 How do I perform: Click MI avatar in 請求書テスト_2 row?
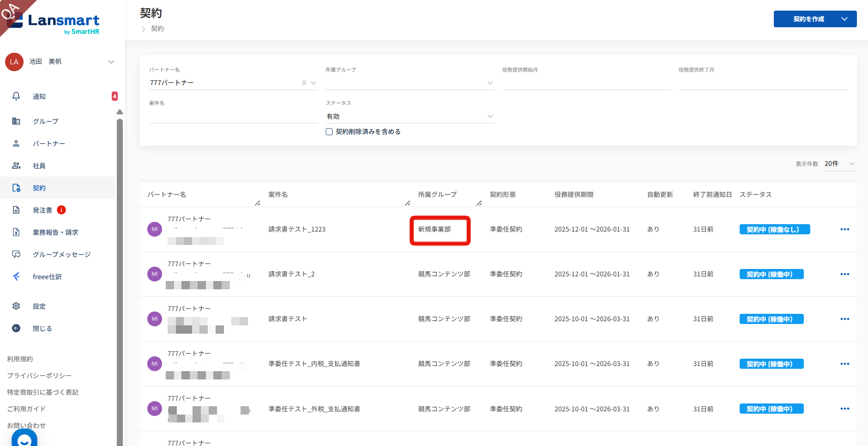155,274
